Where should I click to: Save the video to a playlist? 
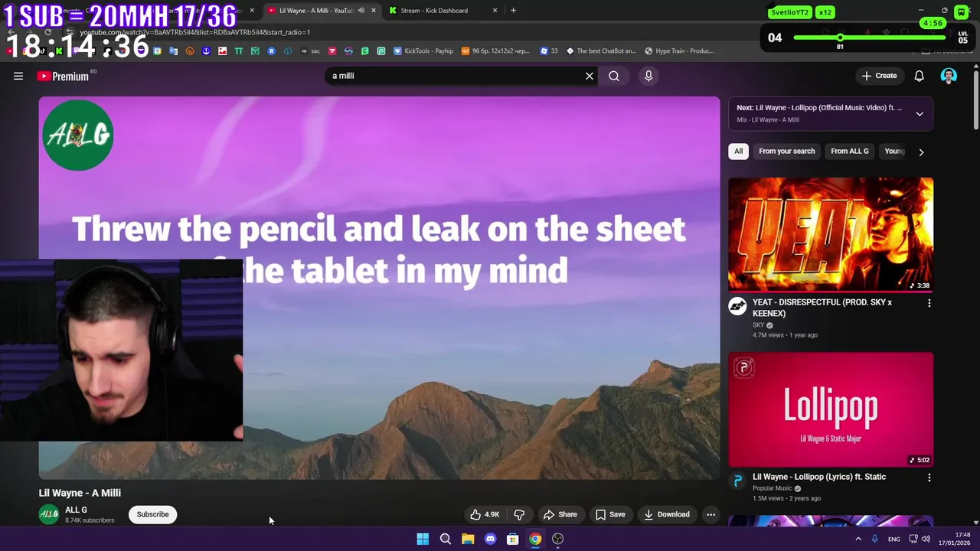tap(611, 514)
